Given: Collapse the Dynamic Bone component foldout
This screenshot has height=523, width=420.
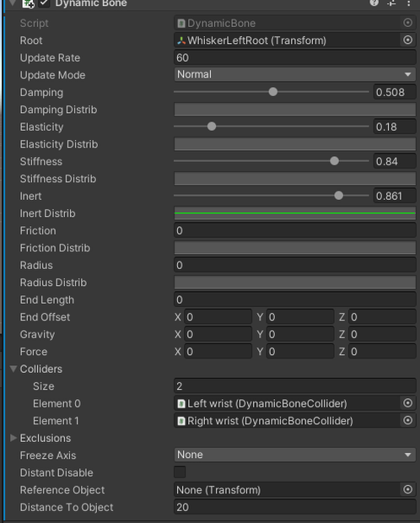Looking at the screenshot, I should (x=13, y=3).
